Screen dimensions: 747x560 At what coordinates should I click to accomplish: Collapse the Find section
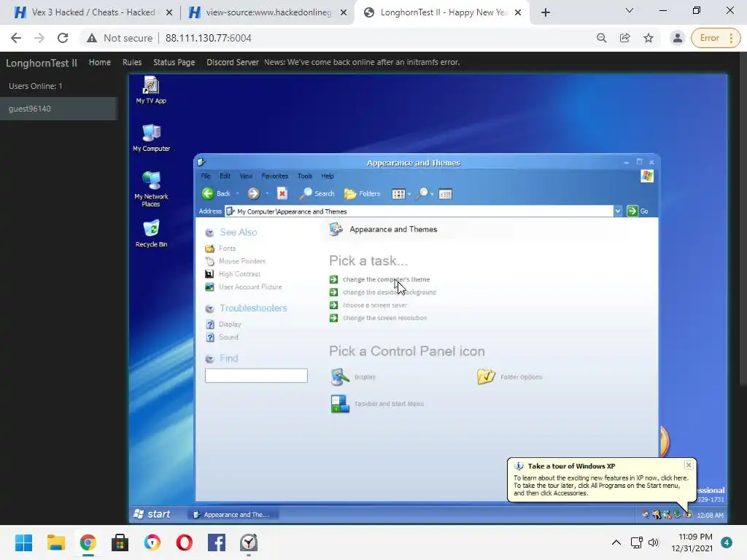[209, 359]
